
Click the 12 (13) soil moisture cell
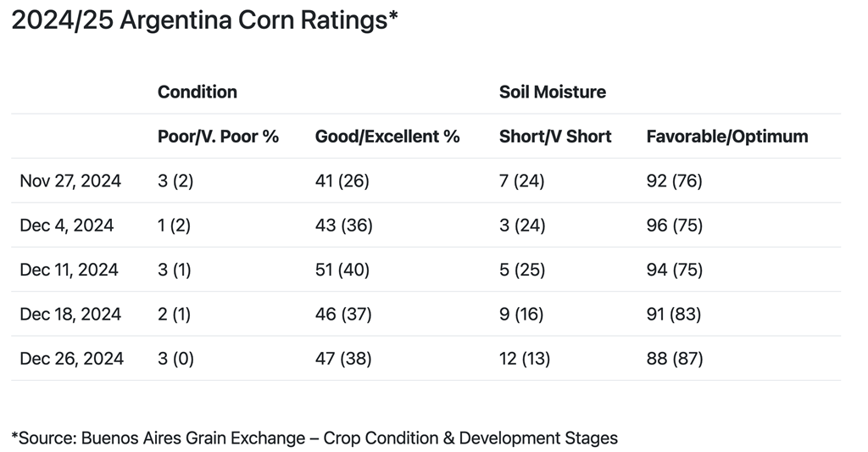525,359
